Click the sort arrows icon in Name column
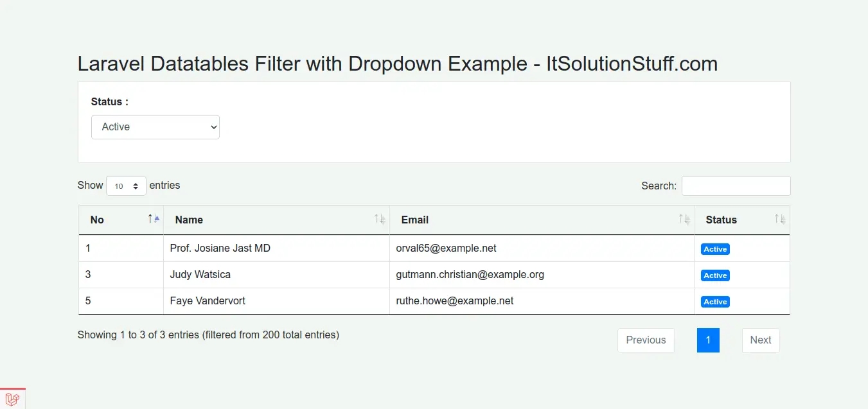 pos(380,219)
